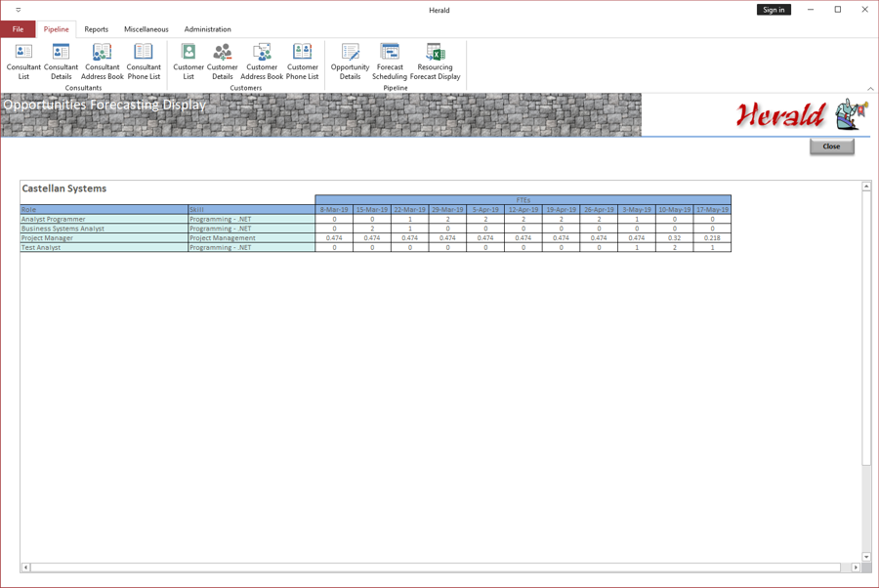This screenshot has width=879, height=588.
Task: Click the Role column header
Action: 104,210
